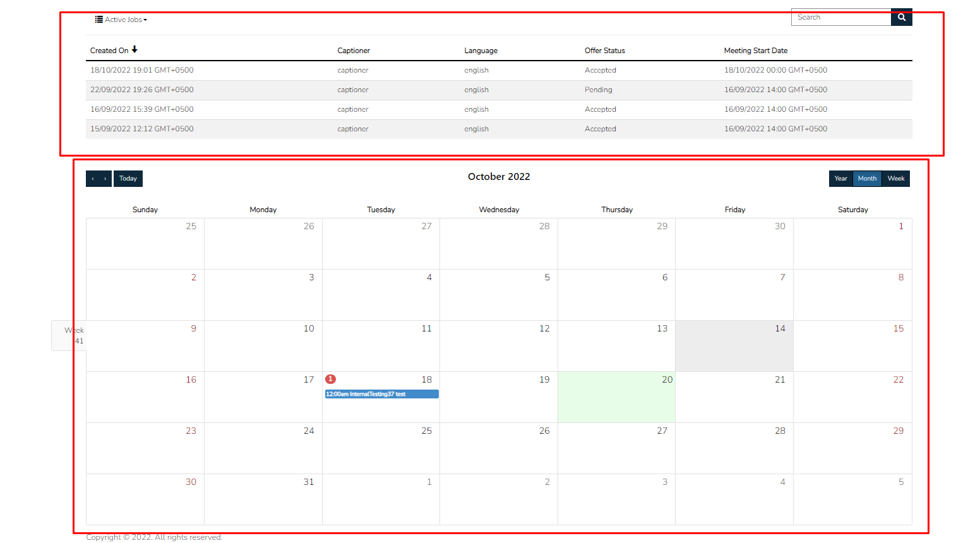Select September 25 in first row

coord(145,244)
